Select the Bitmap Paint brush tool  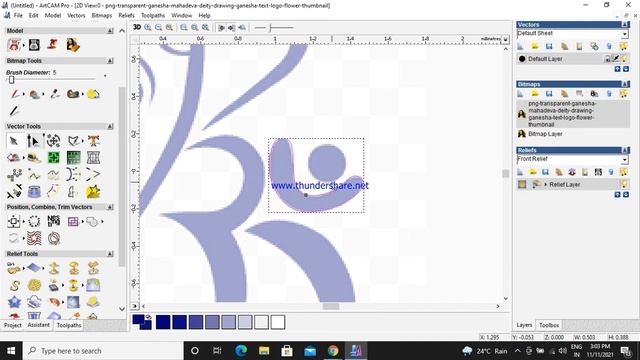pyautogui.click(x=15, y=94)
